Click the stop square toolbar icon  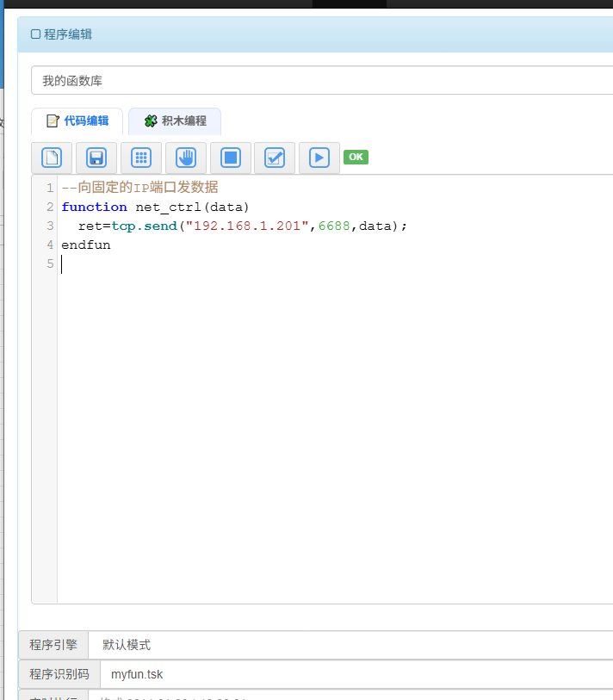231,158
